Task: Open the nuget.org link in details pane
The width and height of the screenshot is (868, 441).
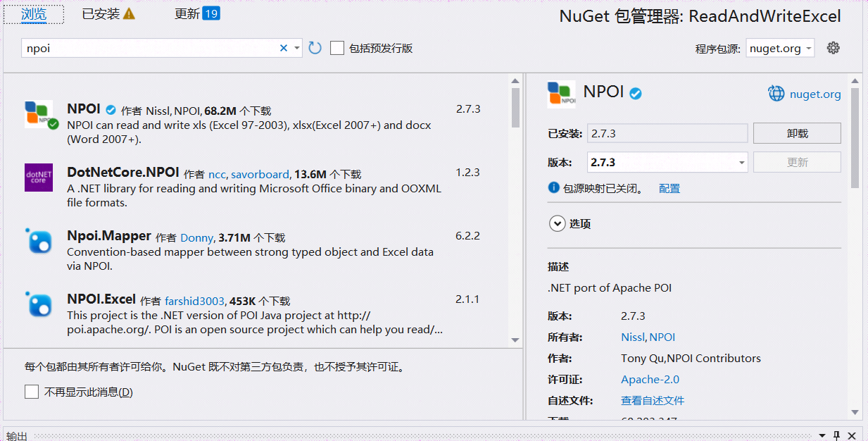Action: coord(815,94)
